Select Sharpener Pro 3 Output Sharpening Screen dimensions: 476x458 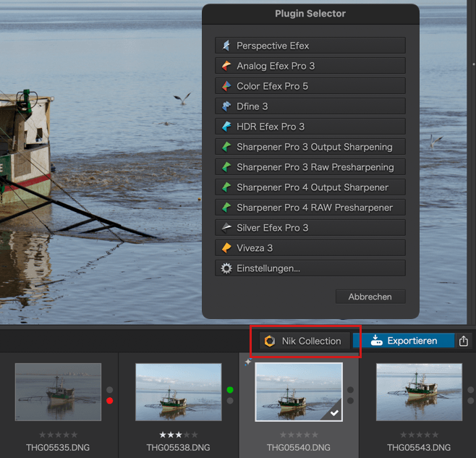pos(310,147)
